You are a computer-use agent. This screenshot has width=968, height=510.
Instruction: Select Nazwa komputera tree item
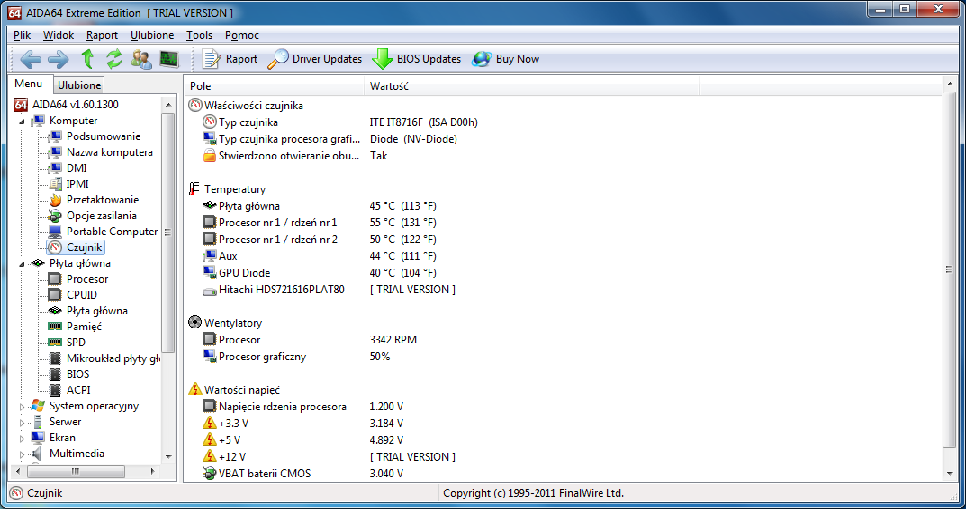(x=109, y=153)
